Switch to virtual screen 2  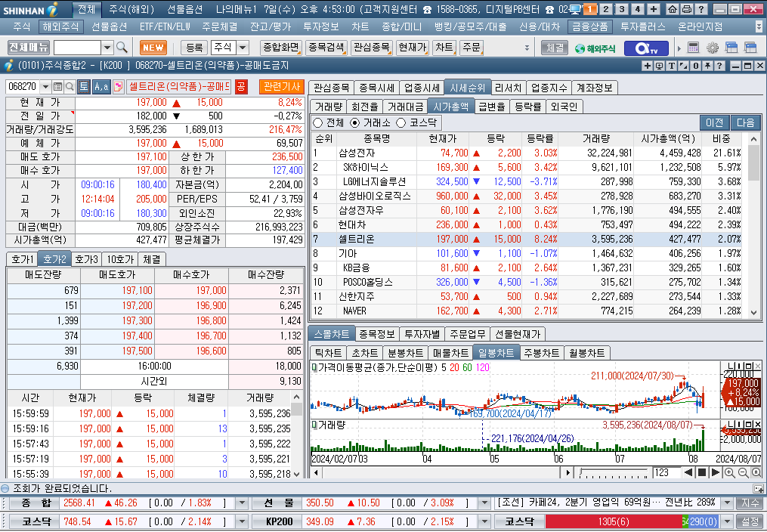coord(606,9)
